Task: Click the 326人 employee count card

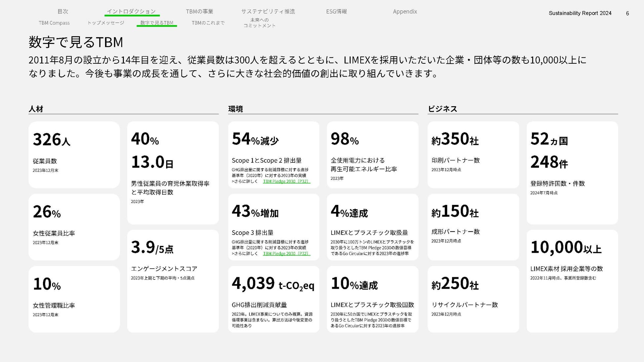Action: pos(74,154)
